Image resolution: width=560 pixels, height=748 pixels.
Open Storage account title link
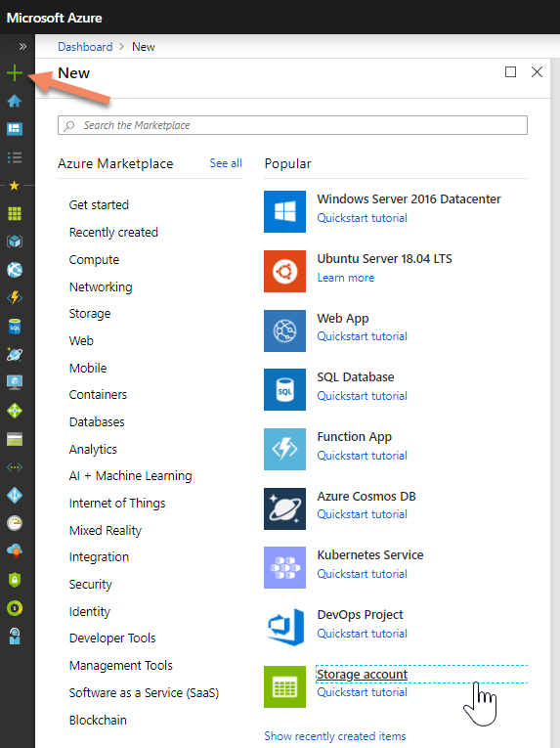(x=362, y=674)
